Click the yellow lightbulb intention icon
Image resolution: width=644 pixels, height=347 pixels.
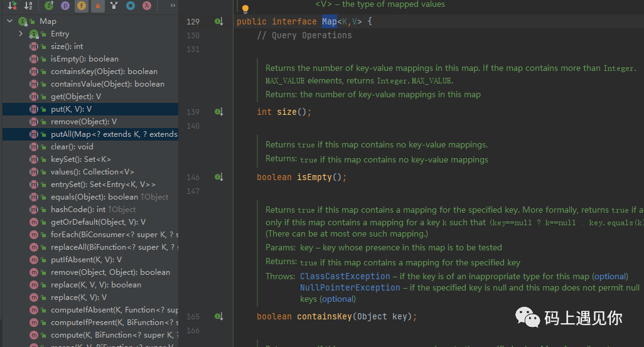pos(245,9)
